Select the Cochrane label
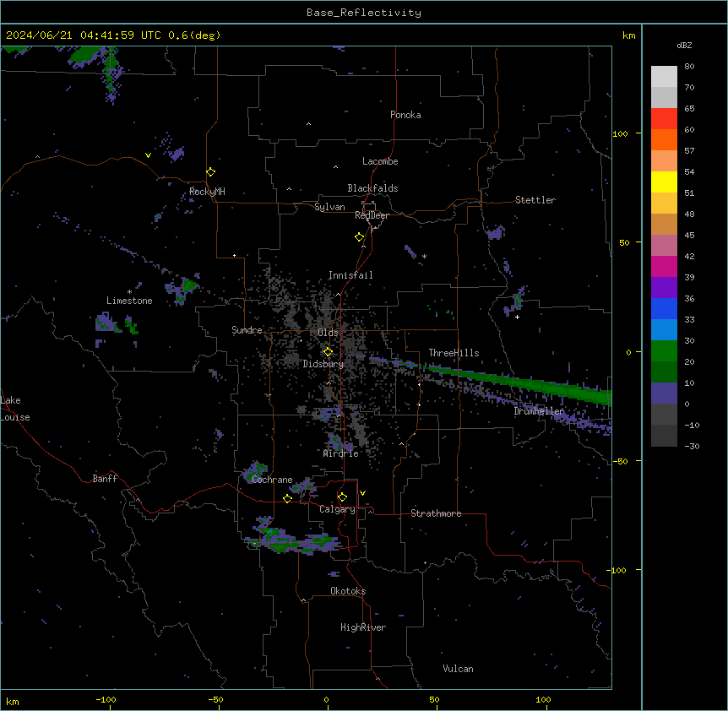Image resolution: width=728 pixels, height=711 pixels. (272, 480)
